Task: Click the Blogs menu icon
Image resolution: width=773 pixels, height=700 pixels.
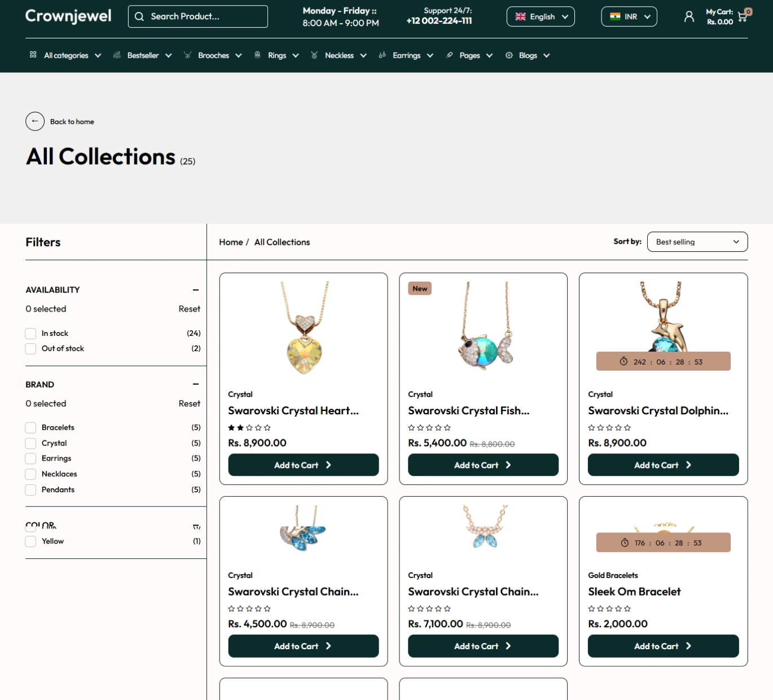Action: pyautogui.click(x=509, y=55)
